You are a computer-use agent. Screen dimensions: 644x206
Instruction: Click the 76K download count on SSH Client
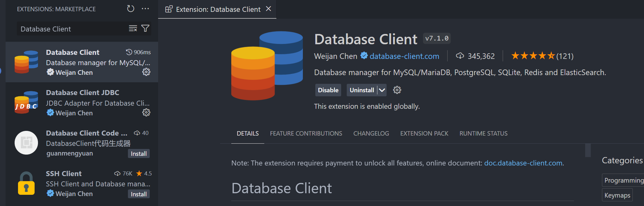tap(124, 174)
